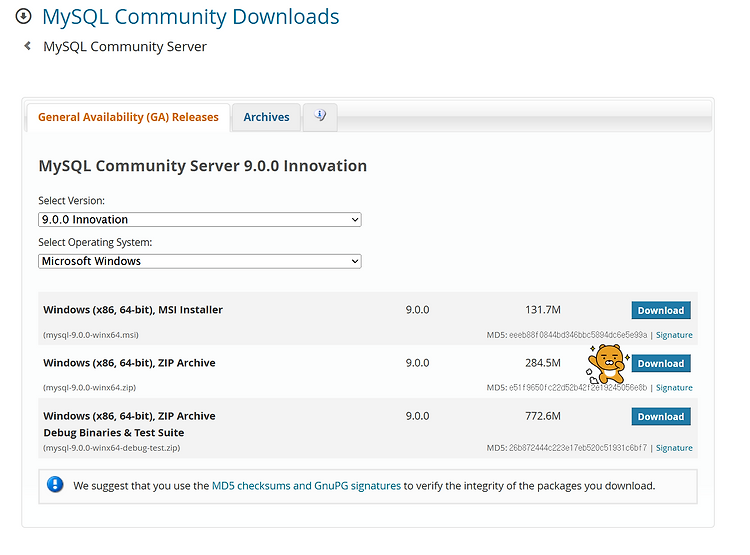The width and height of the screenshot is (750, 555).
Task: Click the blue exclamation info icon
Action: click(55, 485)
